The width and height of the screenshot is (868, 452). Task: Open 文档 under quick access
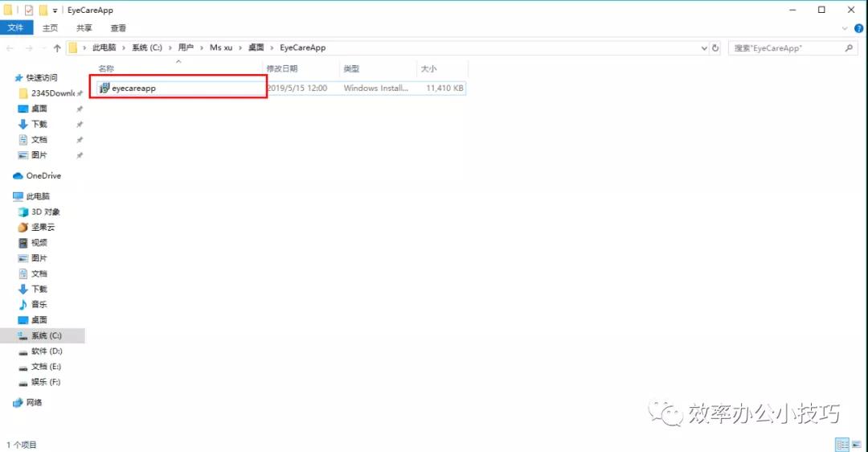39,140
